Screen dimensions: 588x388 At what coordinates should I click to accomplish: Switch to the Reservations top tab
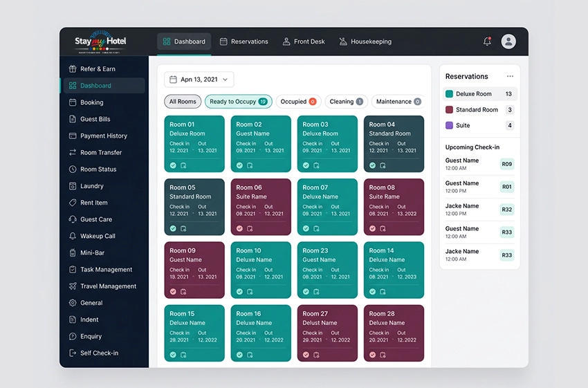click(x=244, y=41)
